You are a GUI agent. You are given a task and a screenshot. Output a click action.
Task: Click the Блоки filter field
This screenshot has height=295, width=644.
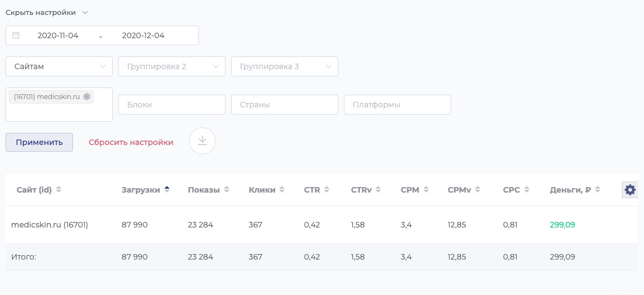172,105
